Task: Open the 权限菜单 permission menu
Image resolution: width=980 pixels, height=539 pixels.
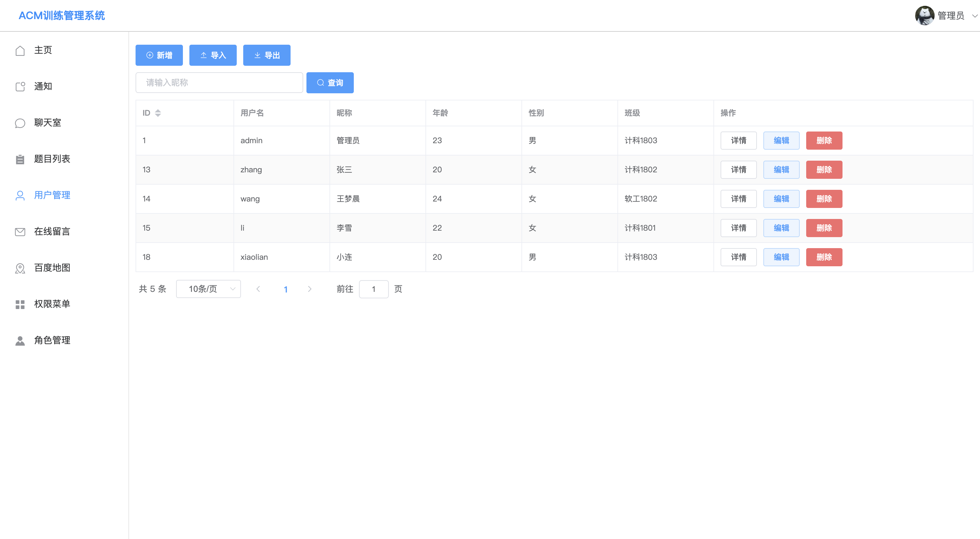Action: [52, 303]
